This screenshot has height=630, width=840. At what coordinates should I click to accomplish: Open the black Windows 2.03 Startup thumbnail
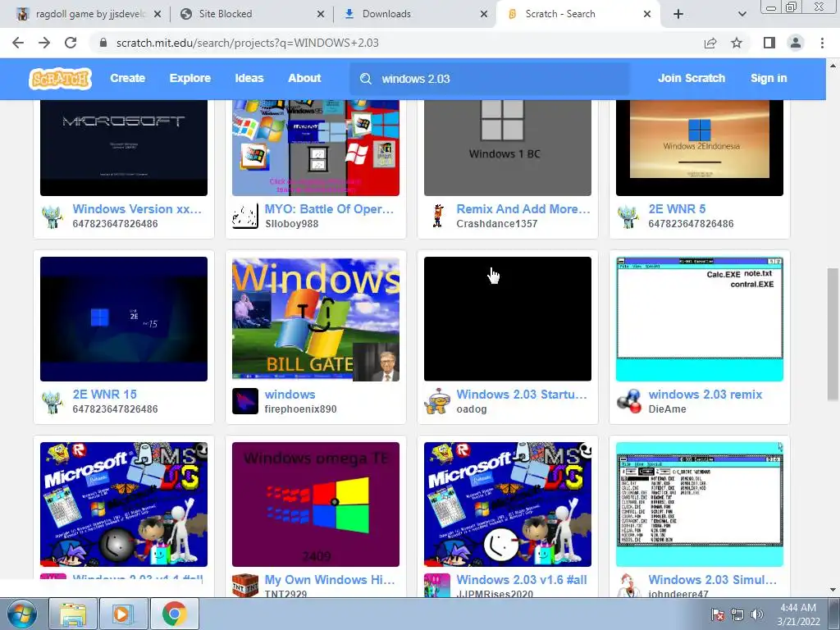pyautogui.click(x=507, y=319)
